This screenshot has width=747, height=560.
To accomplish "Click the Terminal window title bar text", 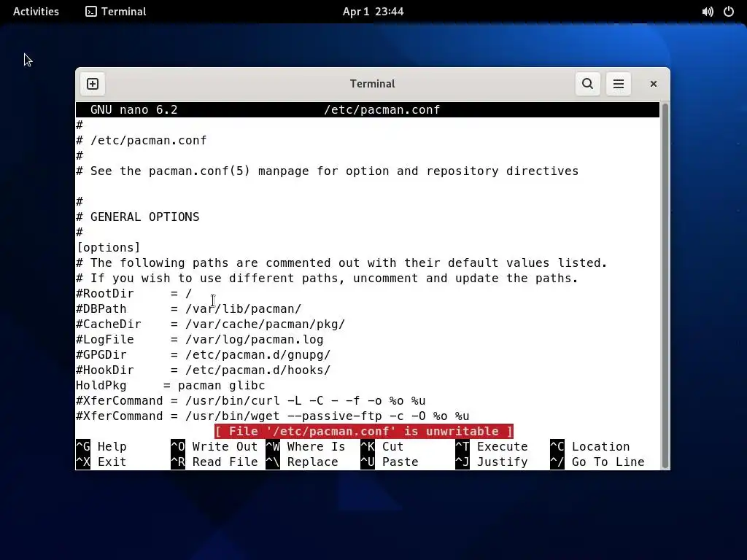I will point(373,84).
